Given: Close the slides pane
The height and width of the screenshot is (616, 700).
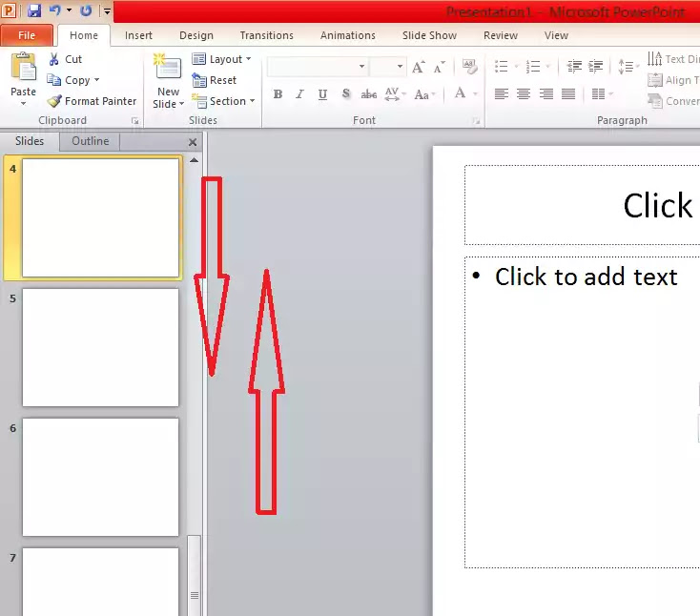Looking at the screenshot, I should 193,142.
